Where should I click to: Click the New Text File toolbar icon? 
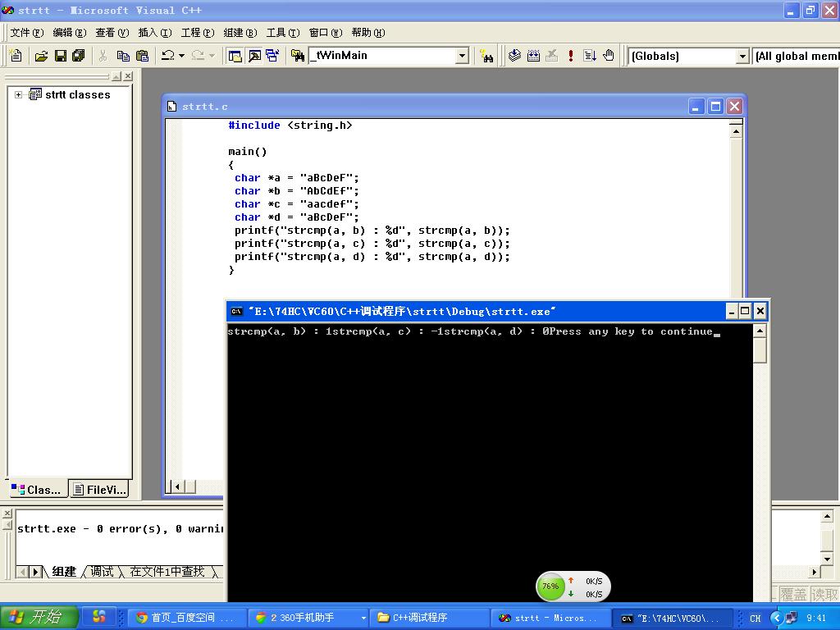16,55
